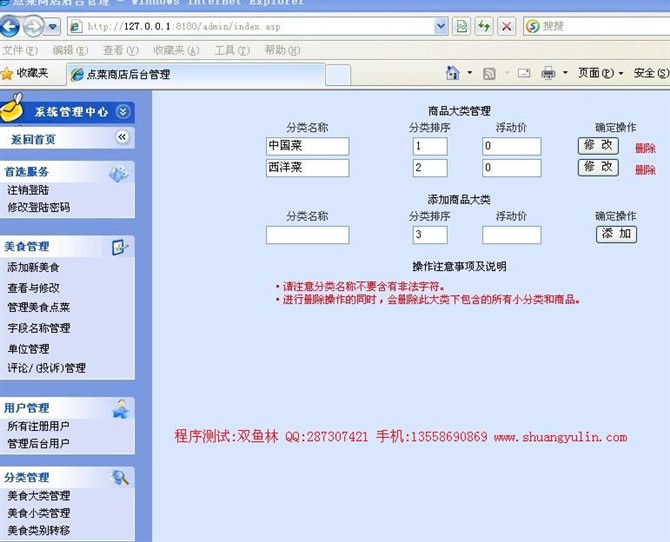
Task: Open the recent pages dropdown beside Forward
Action: 53,27
